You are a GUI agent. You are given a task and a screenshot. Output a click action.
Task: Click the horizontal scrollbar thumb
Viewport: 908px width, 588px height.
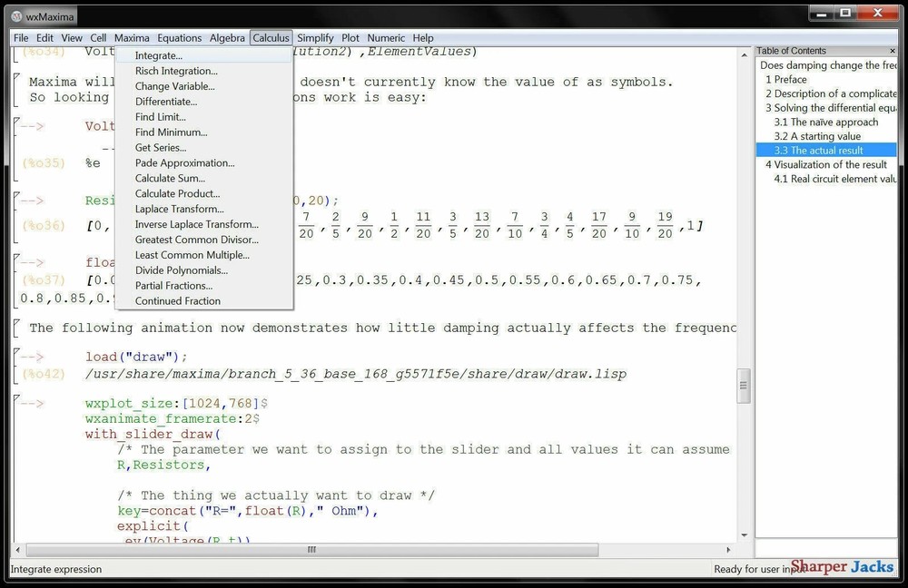[312, 549]
